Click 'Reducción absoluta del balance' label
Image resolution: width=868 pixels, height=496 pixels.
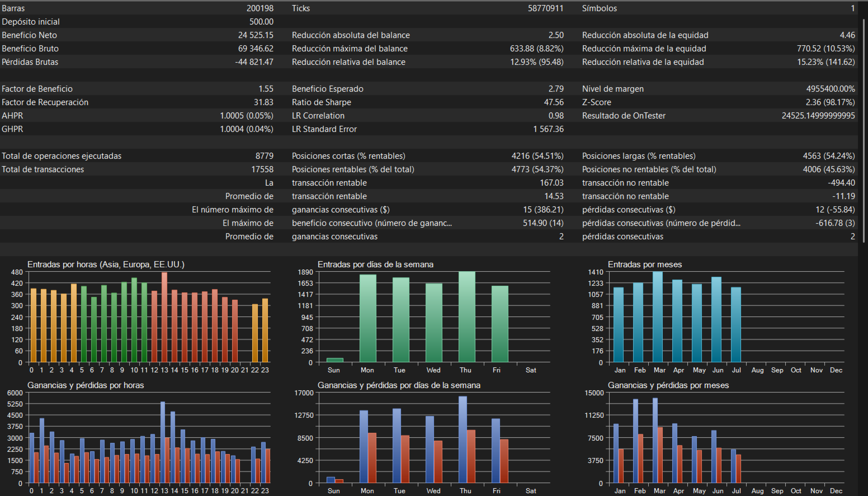351,35
